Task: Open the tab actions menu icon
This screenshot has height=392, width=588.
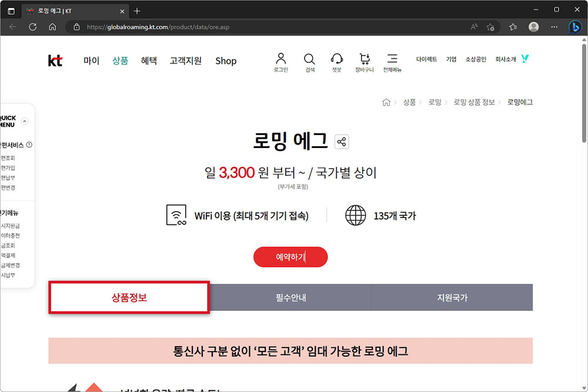Action: (11, 11)
